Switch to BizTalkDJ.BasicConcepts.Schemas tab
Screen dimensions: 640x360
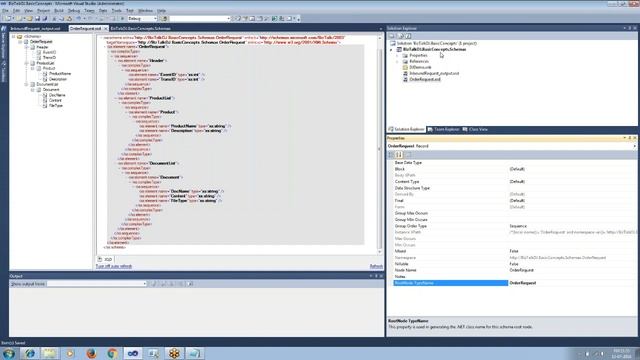click(x=141, y=29)
